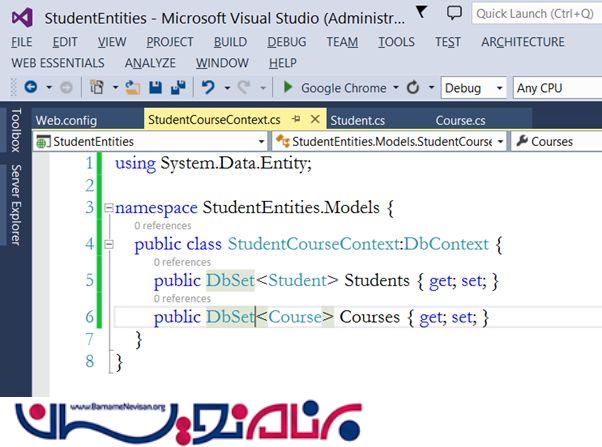
Task: Open the BUILD menu
Action: [230, 42]
